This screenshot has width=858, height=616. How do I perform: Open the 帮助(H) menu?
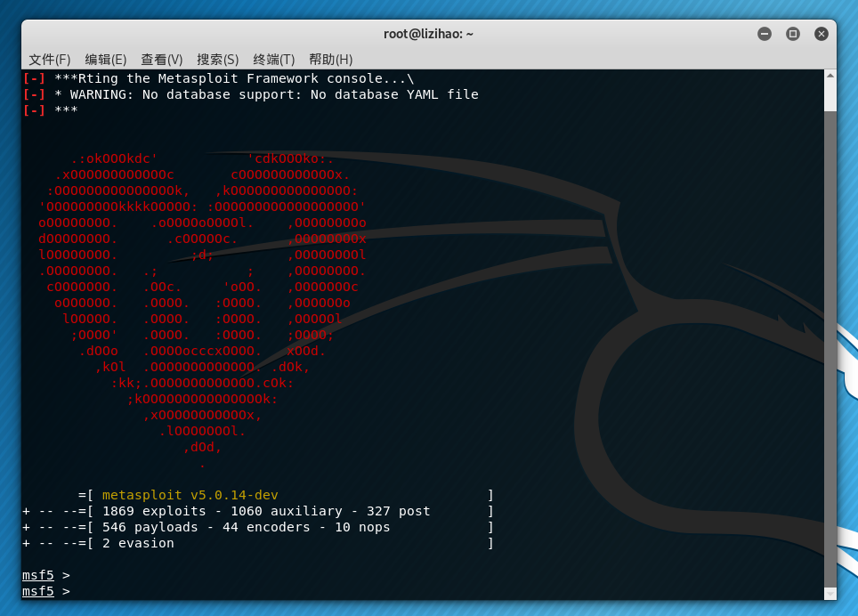330,59
